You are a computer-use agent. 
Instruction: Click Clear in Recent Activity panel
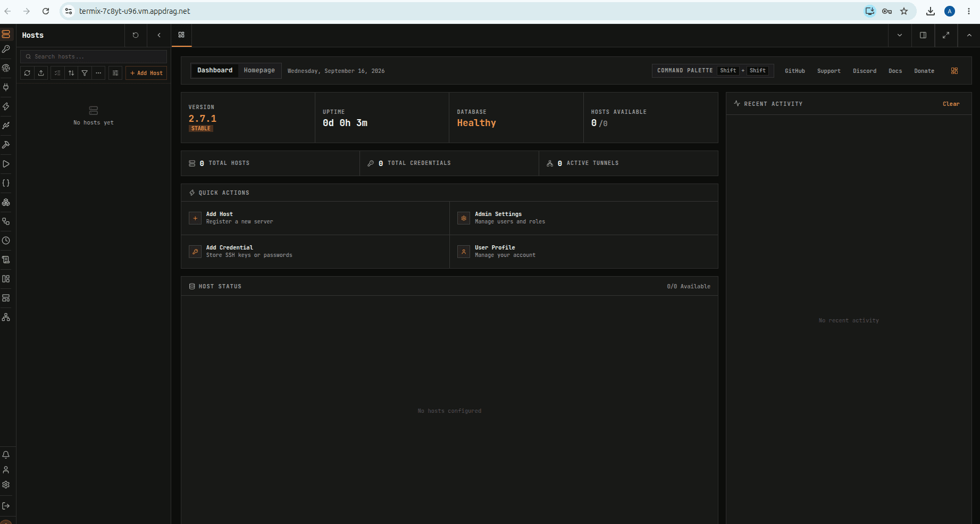[951, 104]
